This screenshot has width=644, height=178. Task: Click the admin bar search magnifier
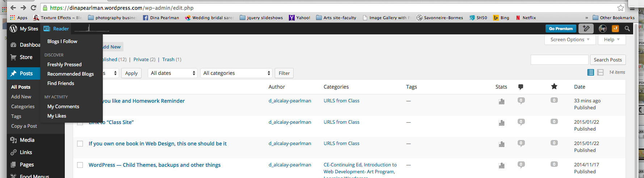(x=627, y=29)
